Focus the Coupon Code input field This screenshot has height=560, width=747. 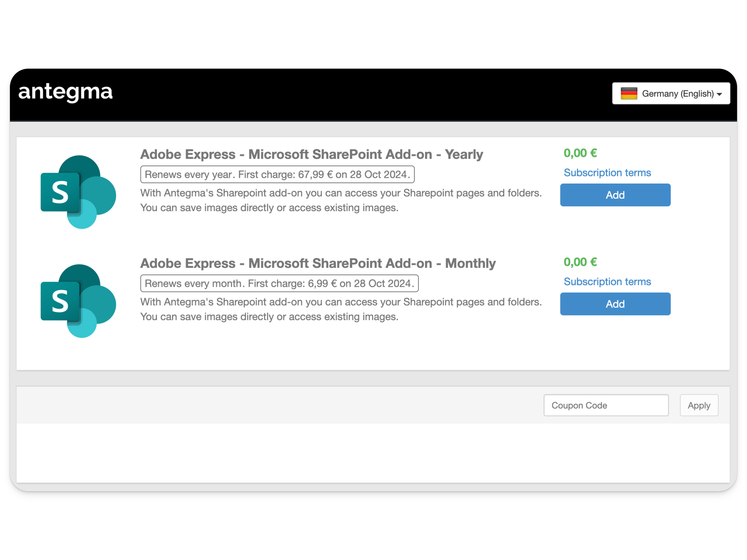point(606,405)
